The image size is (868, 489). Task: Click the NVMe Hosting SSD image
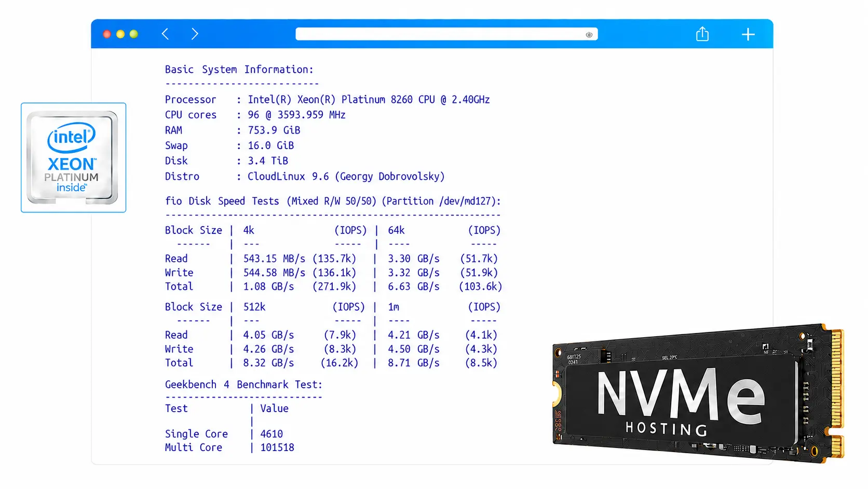point(698,393)
